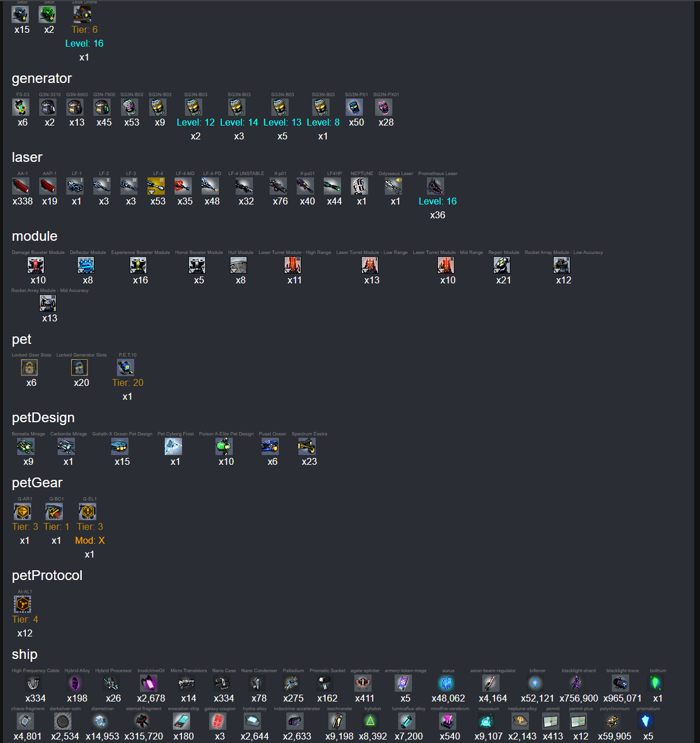Click the aurus ship resource icon
700x743 pixels.
446,683
